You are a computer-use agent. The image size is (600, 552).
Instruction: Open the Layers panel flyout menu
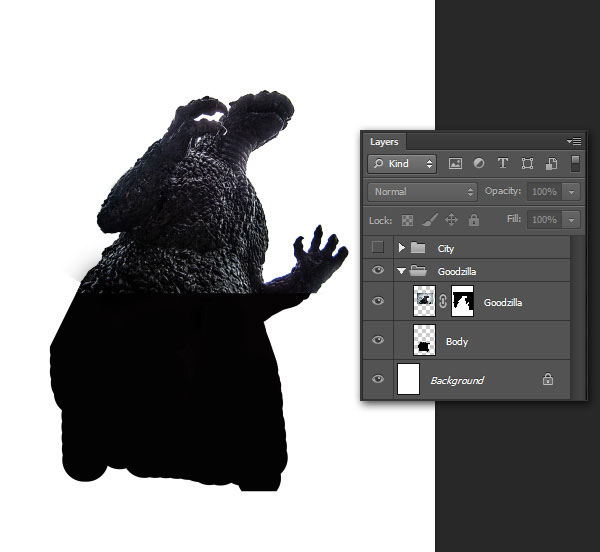(x=574, y=142)
